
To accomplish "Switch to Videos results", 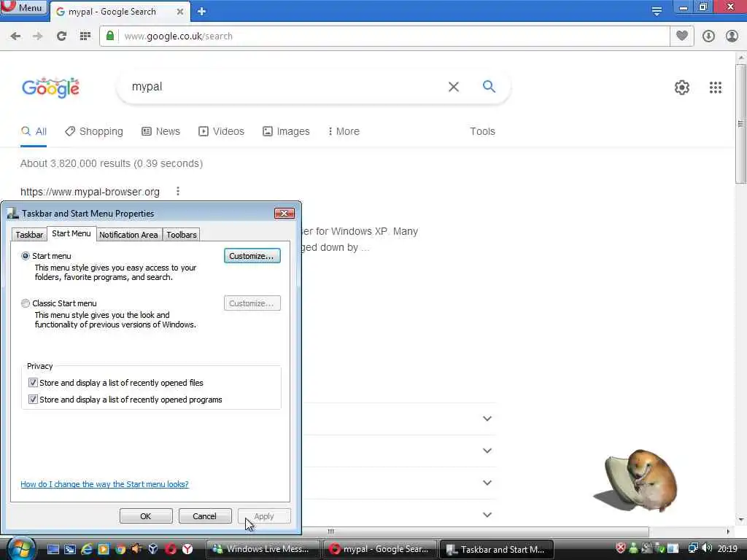I will [221, 131].
